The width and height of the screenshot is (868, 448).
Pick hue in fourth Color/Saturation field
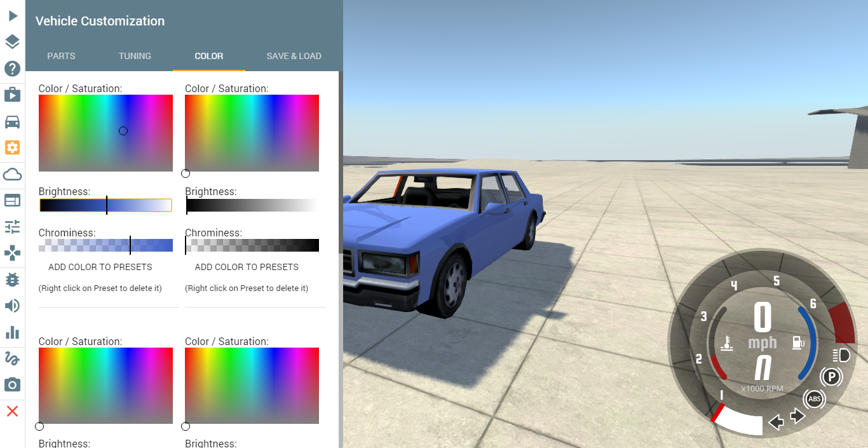pos(252,386)
